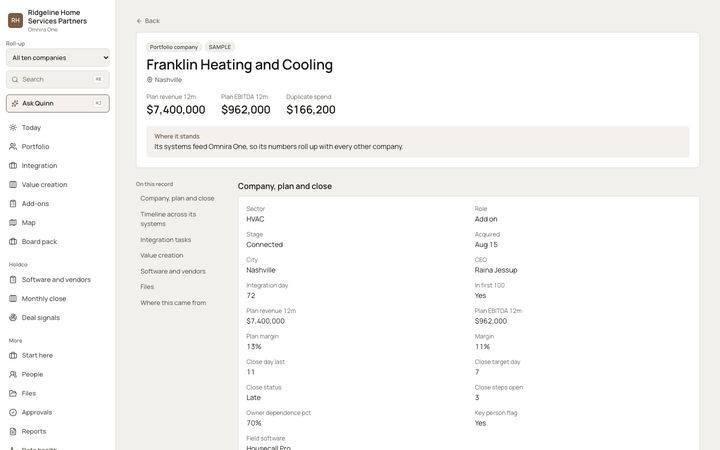Click the Close status value Late
Image resolution: width=720 pixels, height=450 pixels.
pyautogui.click(x=253, y=398)
